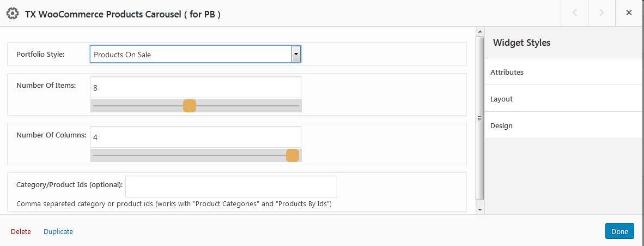Screen dimensions: 644x246
Task: Expand the Layout section
Action: click(x=564, y=99)
